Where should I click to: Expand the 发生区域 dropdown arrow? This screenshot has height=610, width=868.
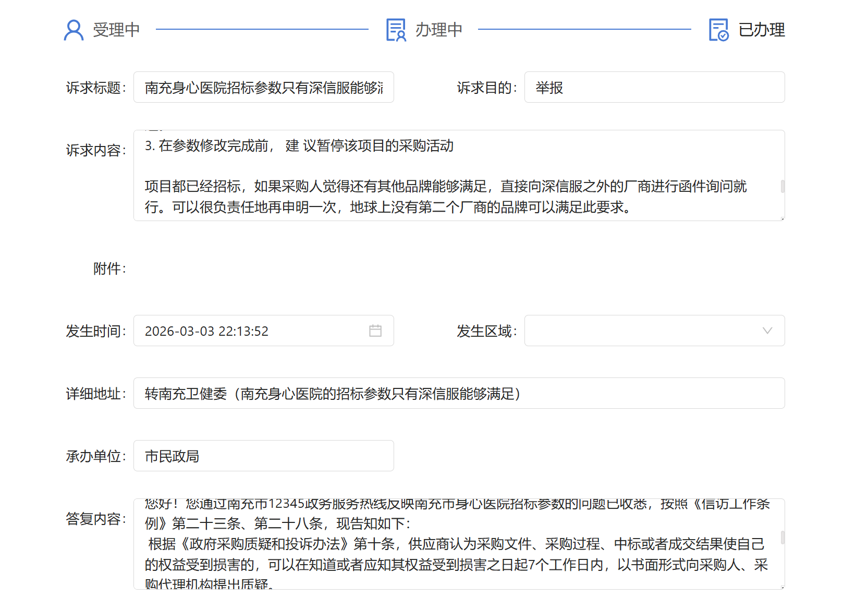point(767,331)
